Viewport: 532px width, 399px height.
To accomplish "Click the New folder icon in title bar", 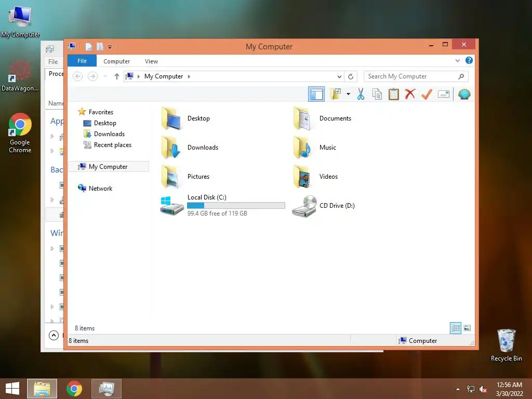I will (100, 47).
